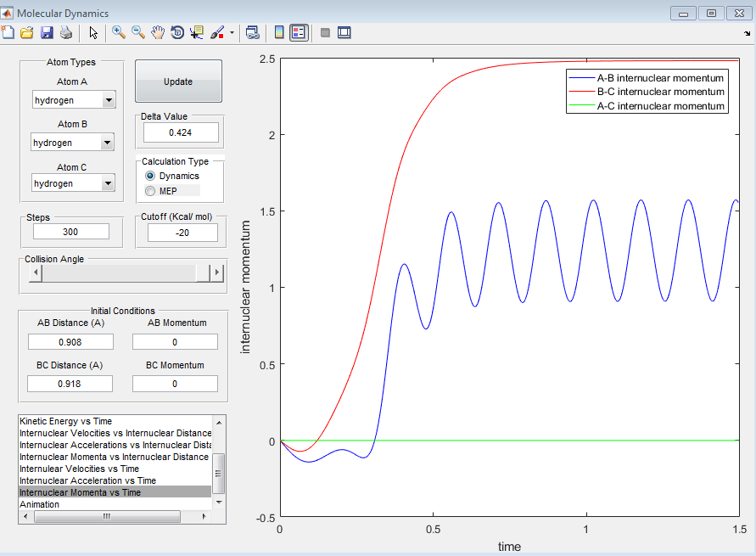Select Kinetic Energy vs Time plot

(65, 421)
